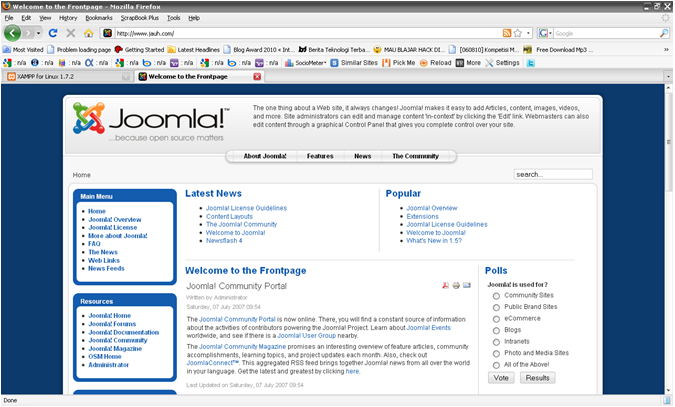675x407 pixels.
Task: Select the eCommerce poll option
Action: click(496, 319)
